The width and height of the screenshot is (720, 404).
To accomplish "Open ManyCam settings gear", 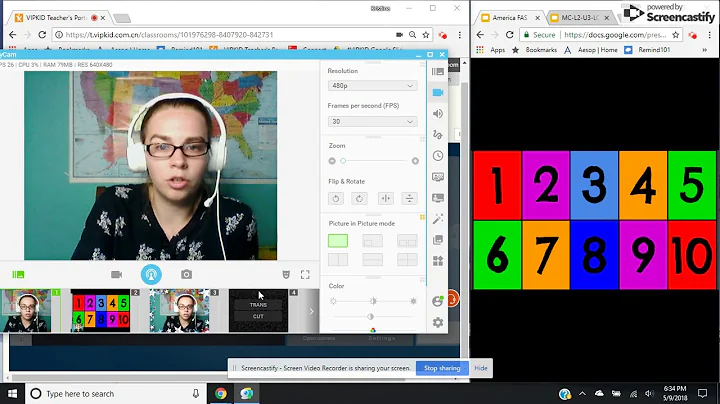I will (438, 322).
